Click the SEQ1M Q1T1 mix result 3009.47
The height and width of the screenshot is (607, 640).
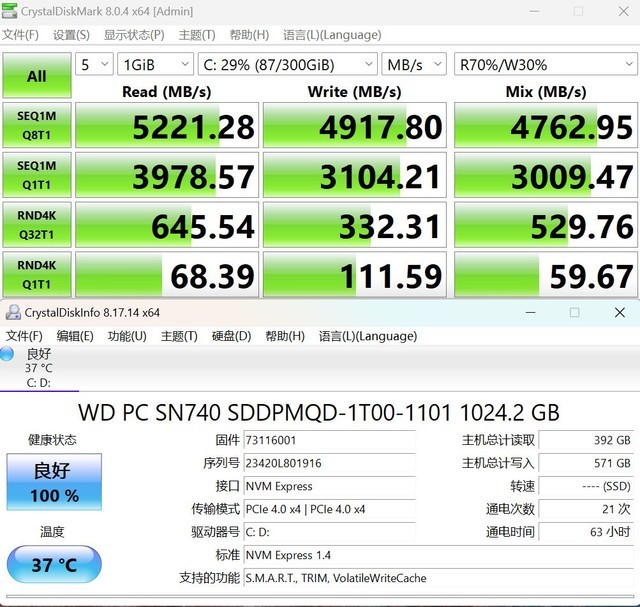[546, 175]
